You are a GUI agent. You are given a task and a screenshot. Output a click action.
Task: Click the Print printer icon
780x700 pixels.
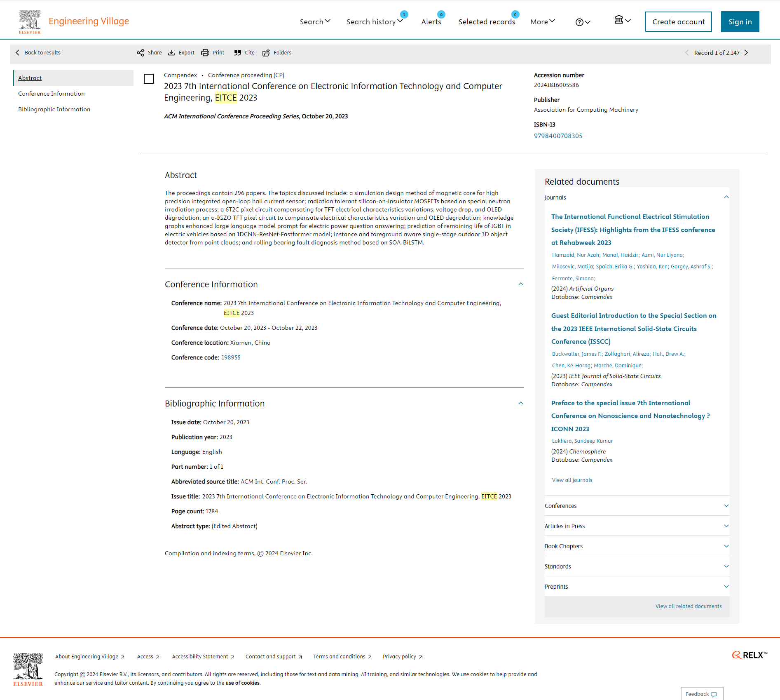205,53
